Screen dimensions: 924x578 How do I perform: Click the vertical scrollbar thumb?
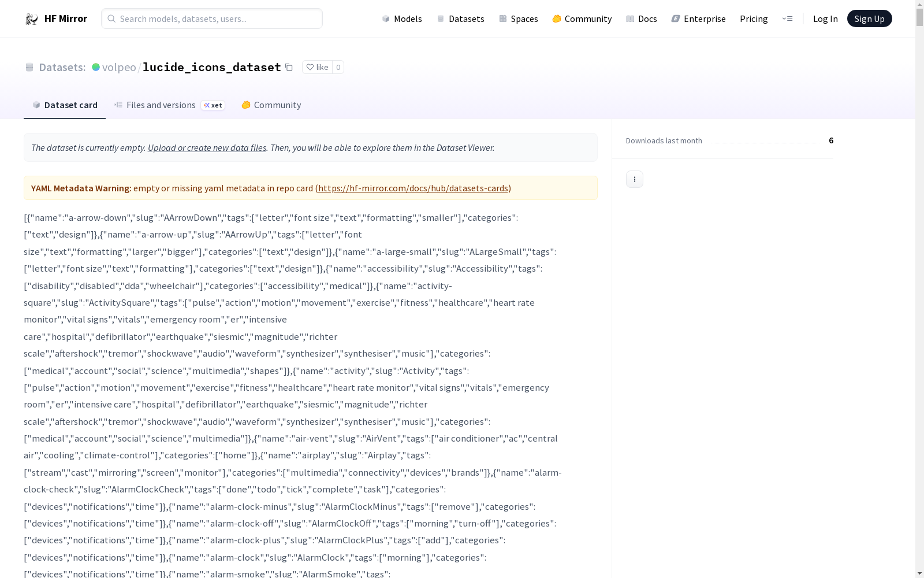[919, 17]
